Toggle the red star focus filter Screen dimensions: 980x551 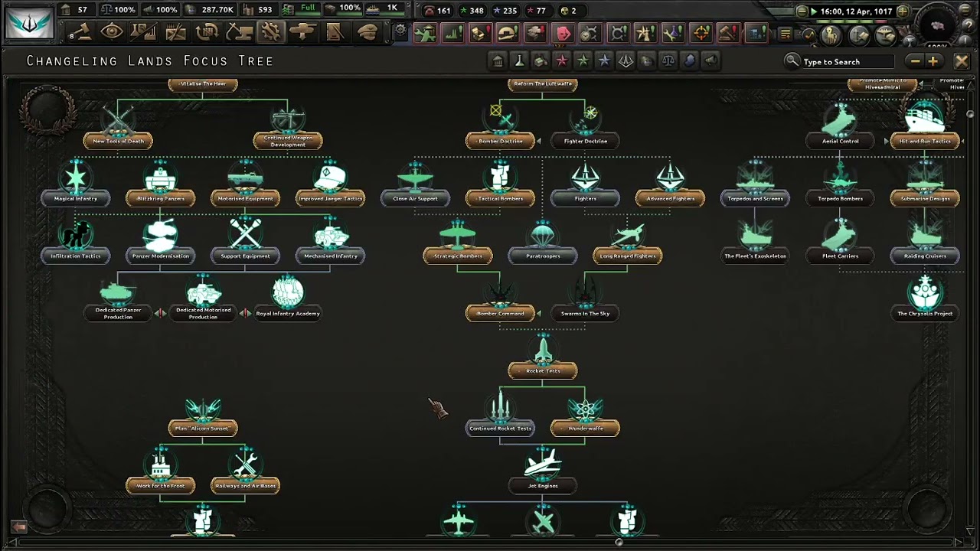click(x=562, y=61)
